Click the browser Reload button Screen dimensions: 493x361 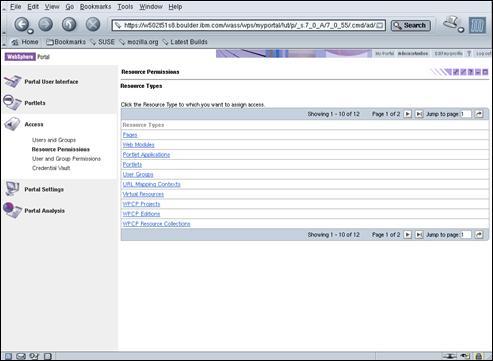click(x=69, y=24)
